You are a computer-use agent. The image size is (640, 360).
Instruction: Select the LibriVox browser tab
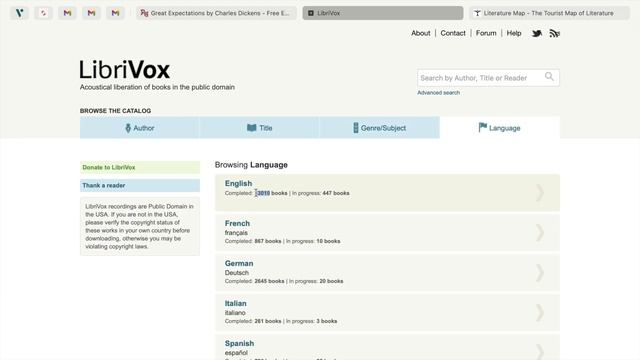tap(383, 13)
